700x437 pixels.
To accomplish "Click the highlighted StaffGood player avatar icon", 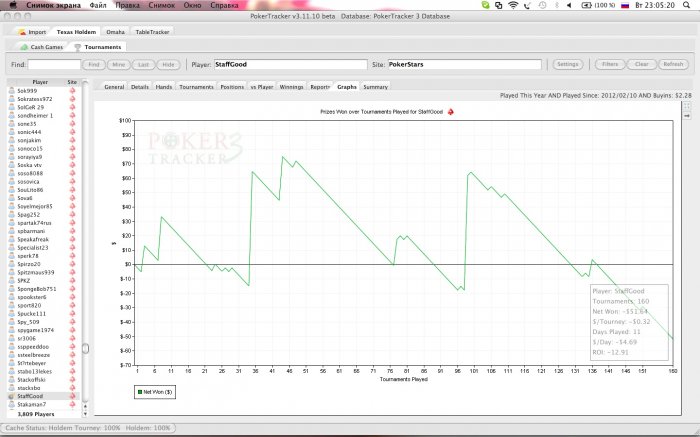I will pos(12,396).
